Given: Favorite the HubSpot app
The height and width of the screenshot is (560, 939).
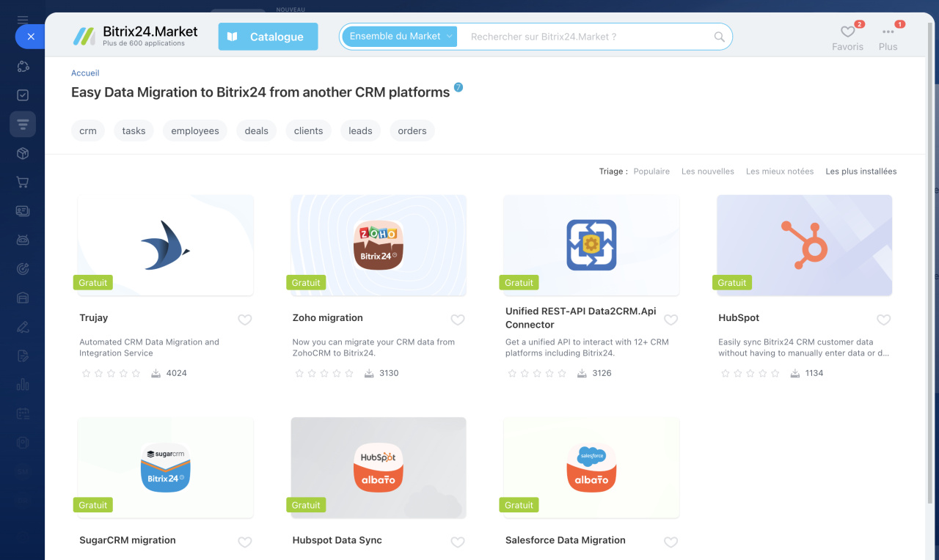Looking at the screenshot, I should [884, 320].
